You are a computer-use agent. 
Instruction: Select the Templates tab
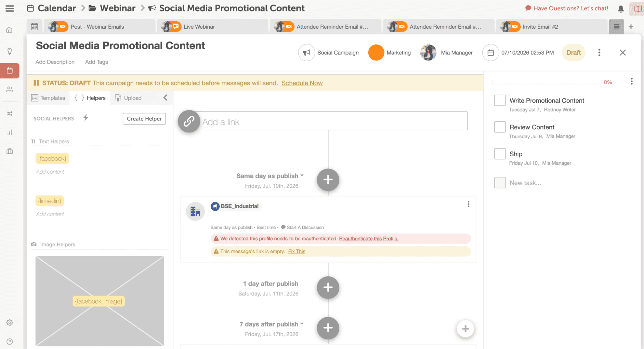(x=48, y=98)
